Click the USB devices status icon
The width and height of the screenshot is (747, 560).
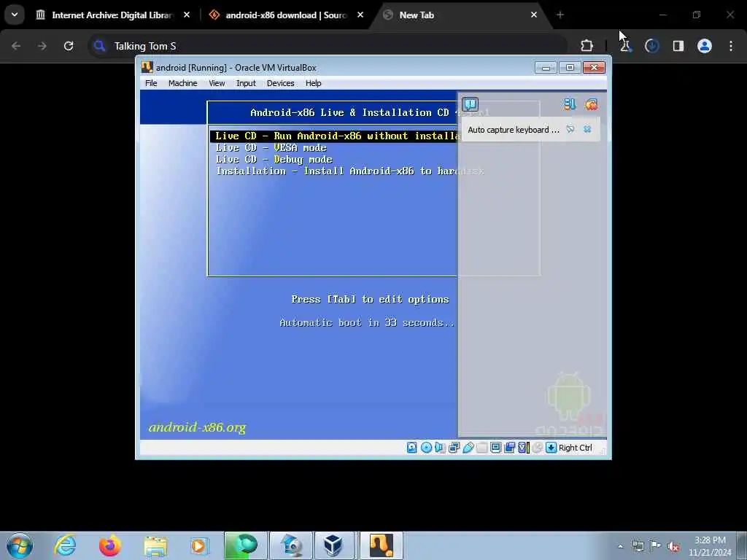pos(468,448)
